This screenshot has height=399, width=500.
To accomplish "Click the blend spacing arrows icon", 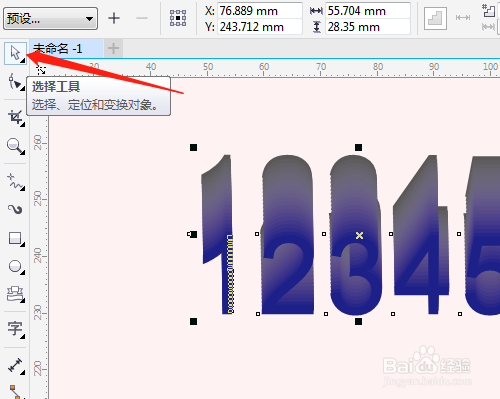I will (463, 17).
